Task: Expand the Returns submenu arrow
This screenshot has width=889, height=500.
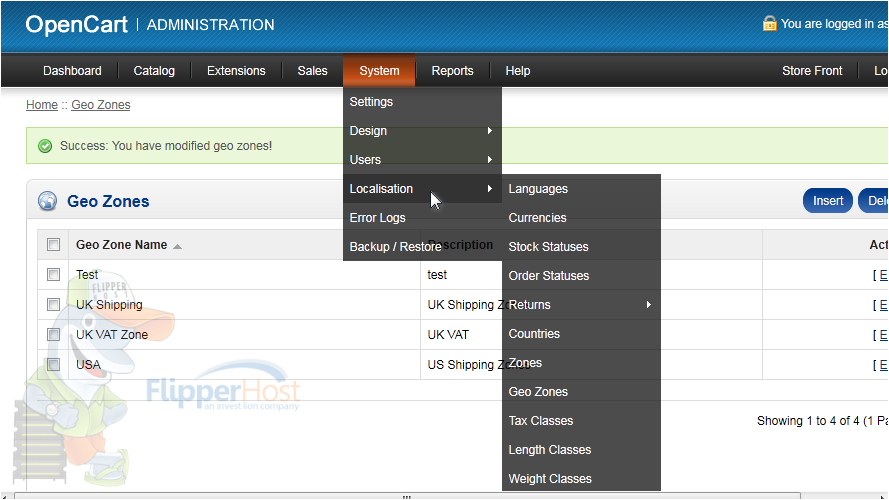Action: point(649,305)
